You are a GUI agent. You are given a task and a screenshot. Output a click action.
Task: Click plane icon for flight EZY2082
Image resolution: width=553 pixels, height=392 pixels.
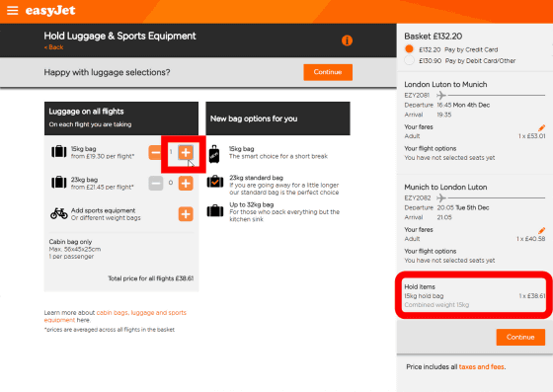pyautogui.click(x=441, y=198)
